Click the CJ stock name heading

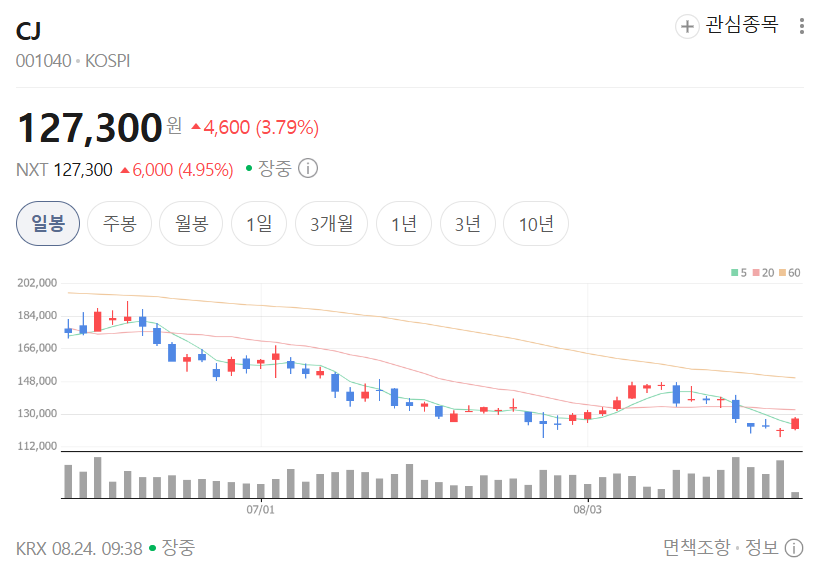[28, 31]
